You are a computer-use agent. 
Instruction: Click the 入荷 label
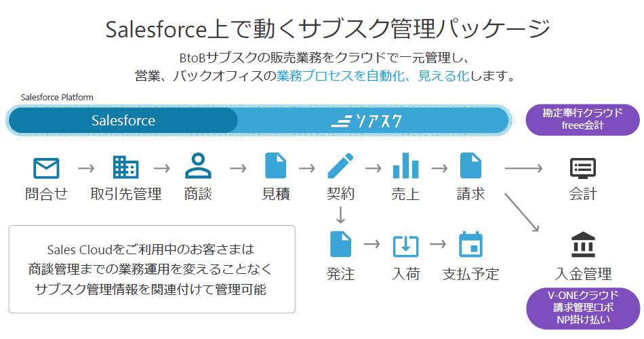(406, 274)
